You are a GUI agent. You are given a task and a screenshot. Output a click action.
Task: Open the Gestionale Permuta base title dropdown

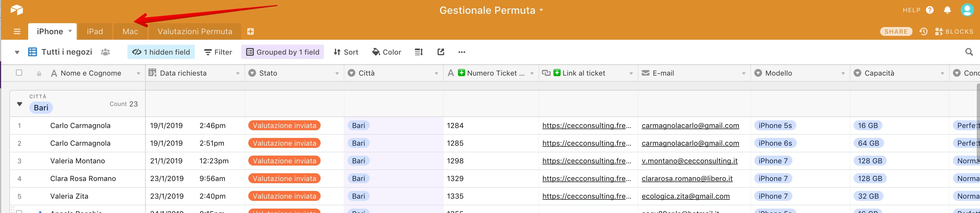(x=491, y=10)
